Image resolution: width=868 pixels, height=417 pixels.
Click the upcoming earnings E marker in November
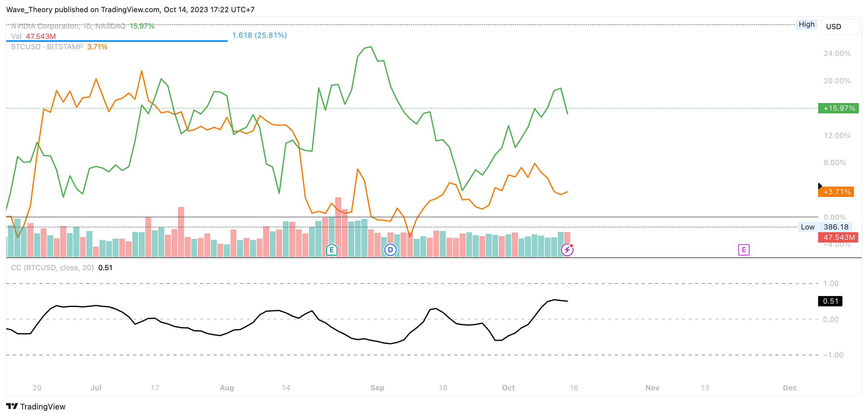pyautogui.click(x=743, y=250)
